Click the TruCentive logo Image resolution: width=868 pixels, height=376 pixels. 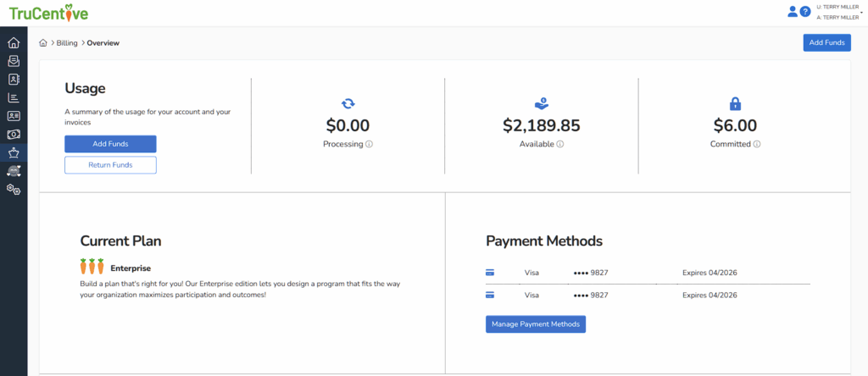(x=48, y=14)
